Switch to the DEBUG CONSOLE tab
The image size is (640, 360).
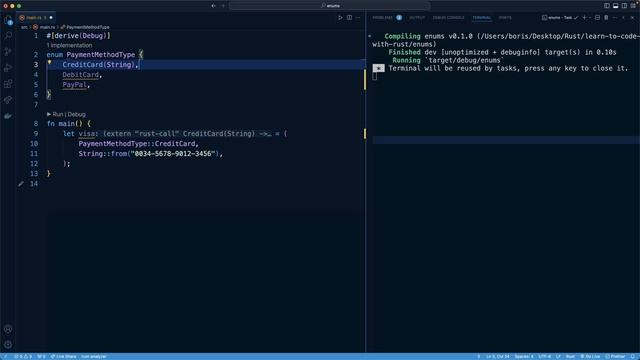(448, 18)
